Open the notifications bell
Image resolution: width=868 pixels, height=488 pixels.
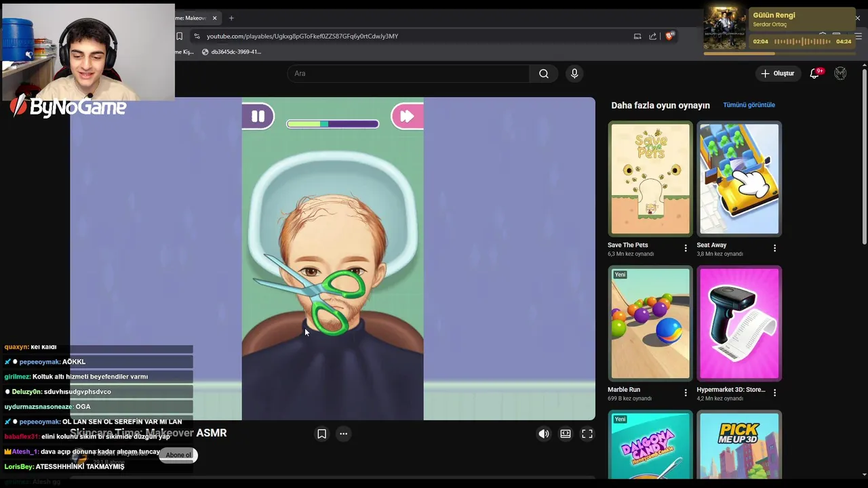tap(815, 73)
